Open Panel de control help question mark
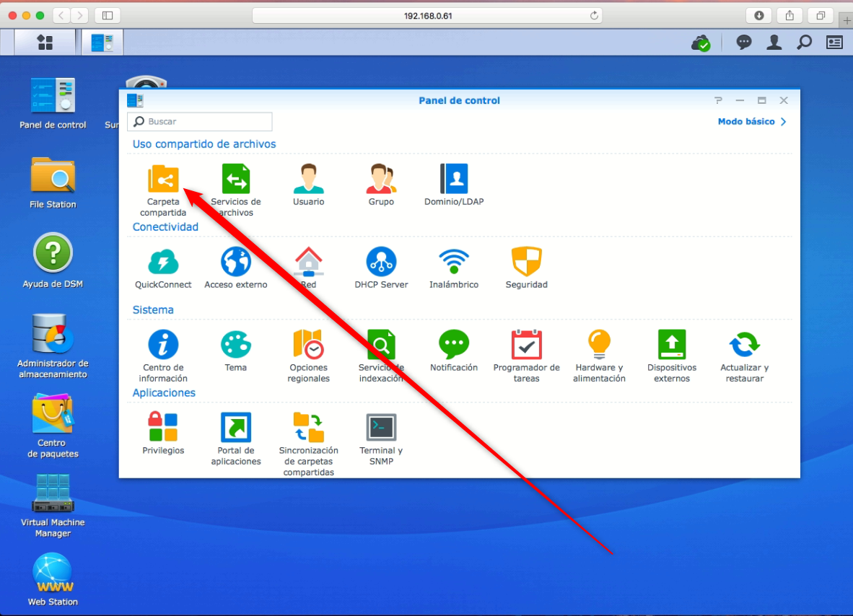Screen dimensions: 853x616 point(718,100)
